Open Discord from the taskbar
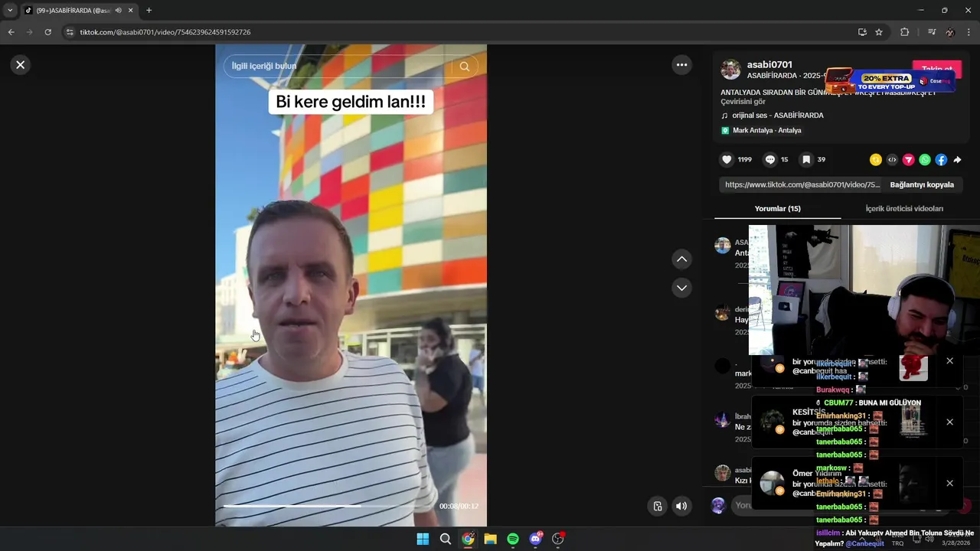980x551 pixels. 536,539
